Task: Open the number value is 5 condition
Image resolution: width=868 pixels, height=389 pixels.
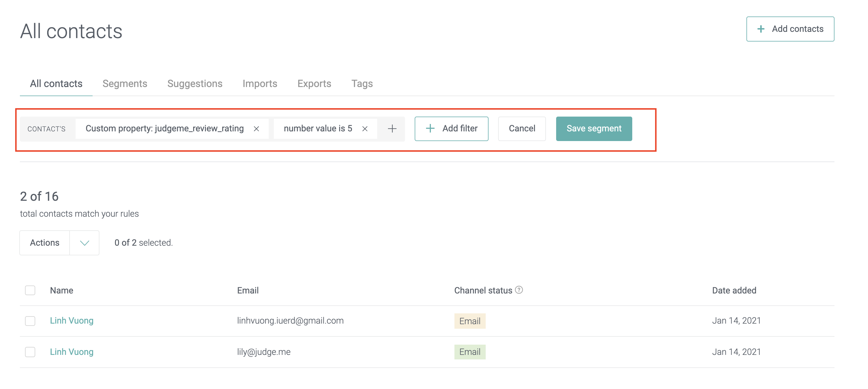Action: pyautogui.click(x=318, y=129)
